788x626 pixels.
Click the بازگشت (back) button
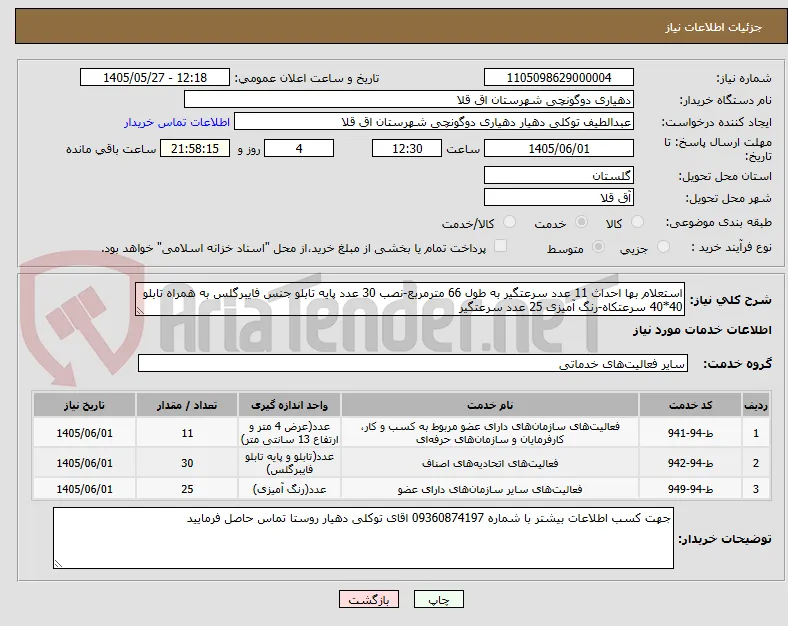[369, 599]
